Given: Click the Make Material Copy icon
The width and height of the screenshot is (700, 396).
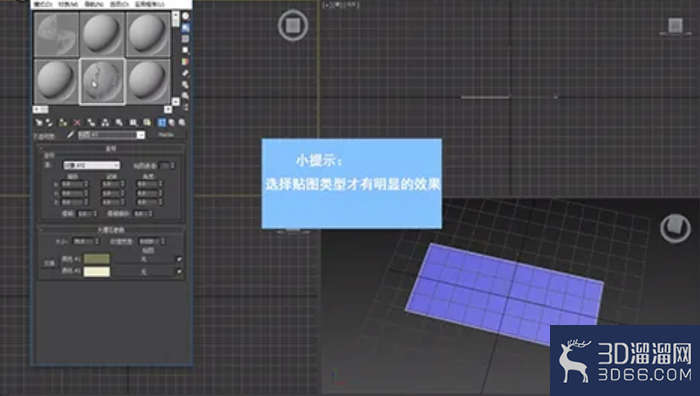Looking at the screenshot, I should tap(91, 122).
